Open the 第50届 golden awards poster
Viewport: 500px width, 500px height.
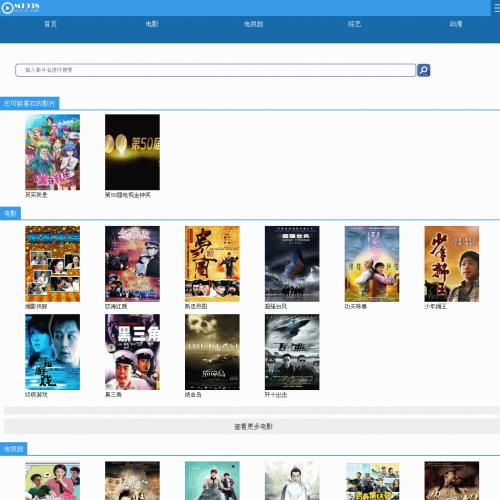[x=132, y=152]
